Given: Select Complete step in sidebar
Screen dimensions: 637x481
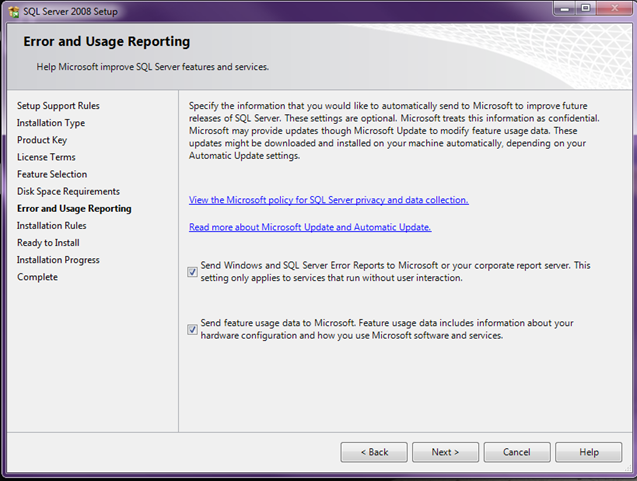Looking at the screenshot, I should tap(37, 277).
